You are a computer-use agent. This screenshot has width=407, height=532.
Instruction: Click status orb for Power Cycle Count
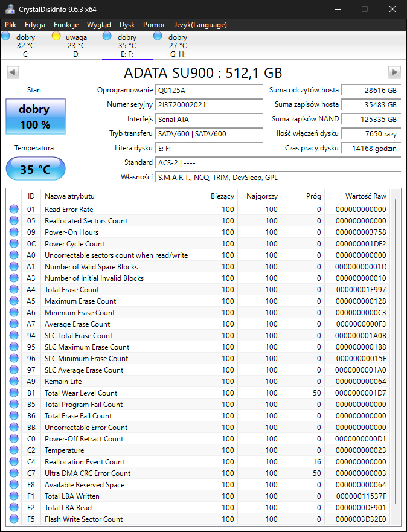click(x=14, y=243)
